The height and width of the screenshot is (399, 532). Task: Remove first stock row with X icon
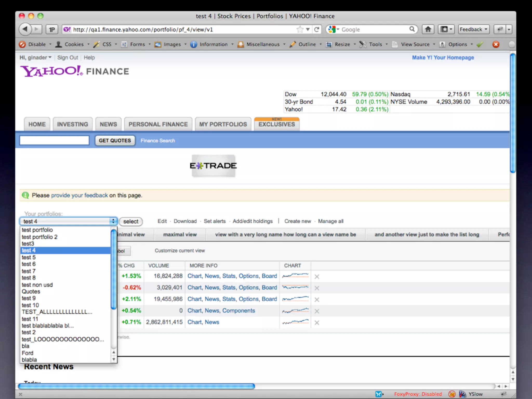317,277
